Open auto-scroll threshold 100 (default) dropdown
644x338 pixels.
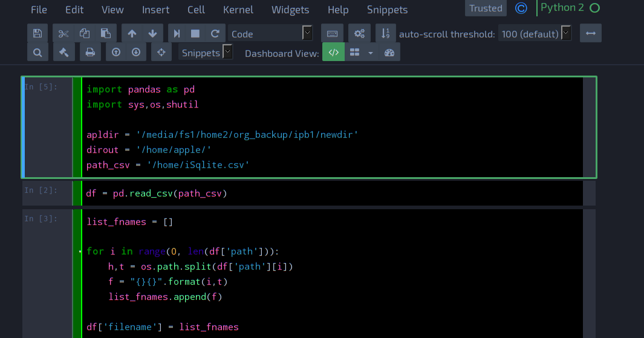coord(535,34)
